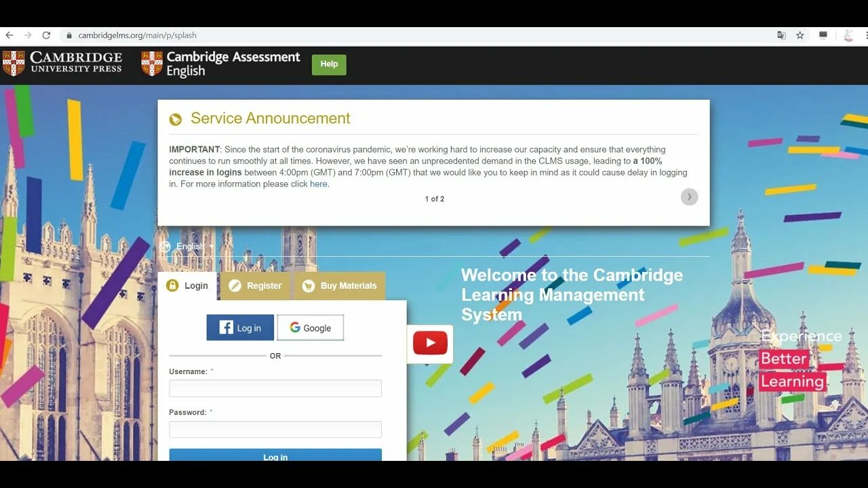Click the globe language icon
868x488 pixels.
click(x=165, y=246)
